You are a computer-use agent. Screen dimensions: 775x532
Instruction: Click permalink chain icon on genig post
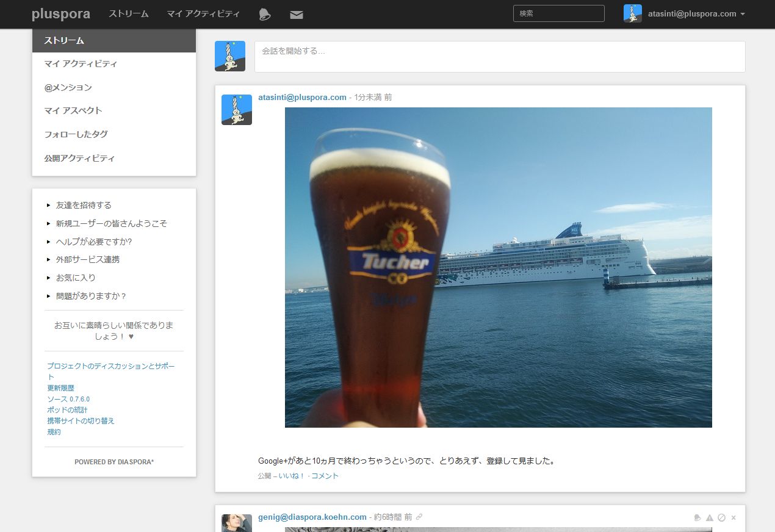pos(419,517)
